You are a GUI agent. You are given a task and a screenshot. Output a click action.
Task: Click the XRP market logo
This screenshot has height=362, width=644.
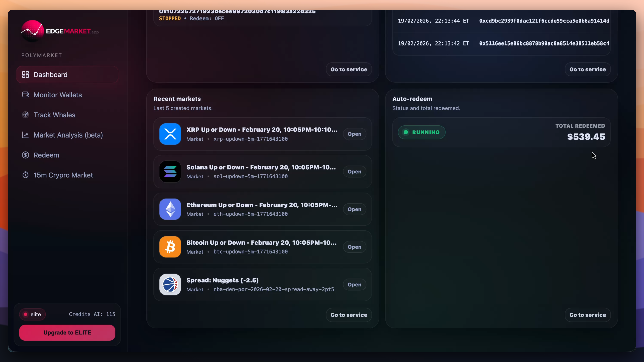tap(170, 134)
